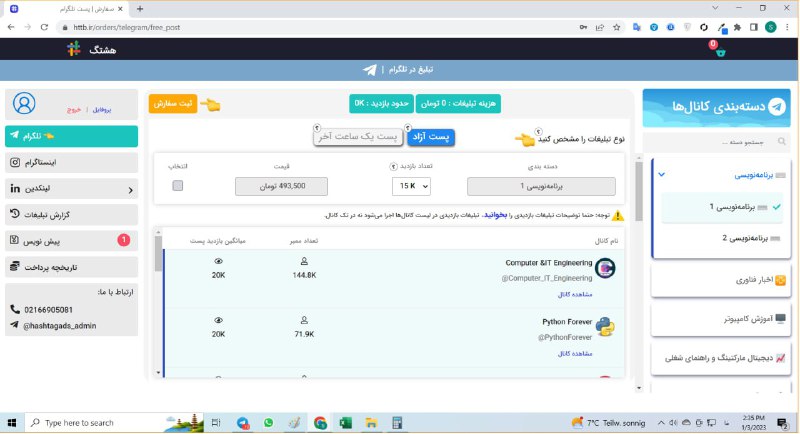Open the user profile avatar icon
The height and width of the screenshot is (434, 800).
click(x=24, y=104)
